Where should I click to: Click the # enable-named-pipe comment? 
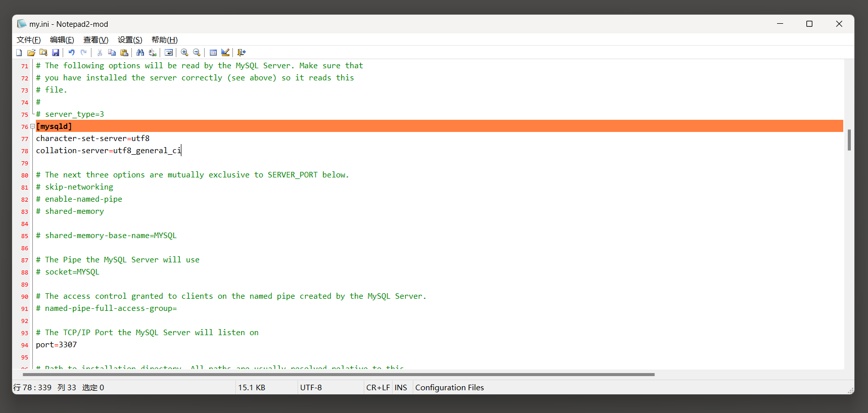point(79,199)
